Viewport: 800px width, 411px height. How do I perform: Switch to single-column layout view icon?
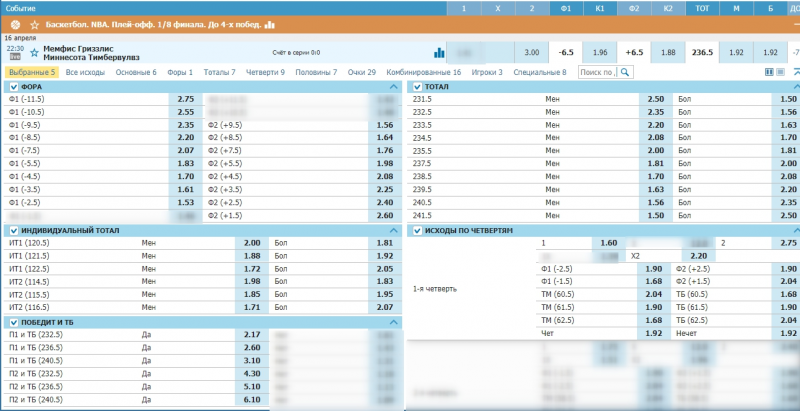pyautogui.click(x=780, y=72)
